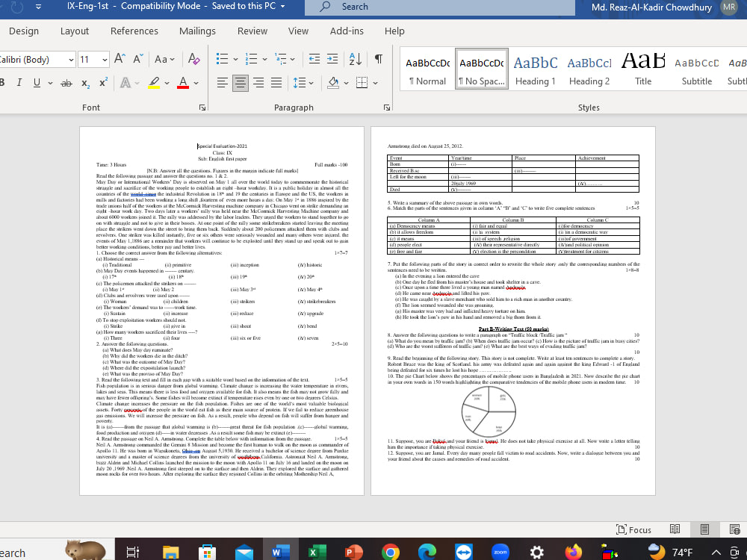Increase paragraph indent
The width and height of the screenshot is (747, 560).
click(x=332, y=59)
